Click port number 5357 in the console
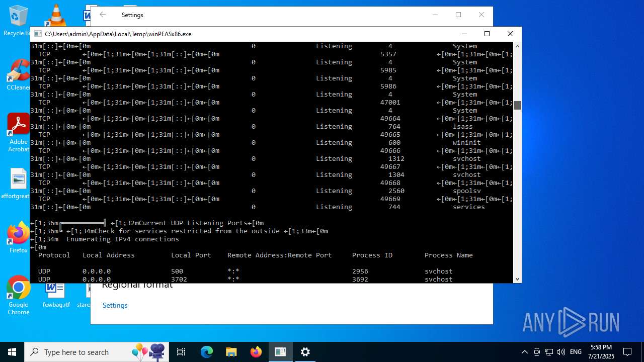Viewport: 644px width, 362px height. [x=388, y=54]
